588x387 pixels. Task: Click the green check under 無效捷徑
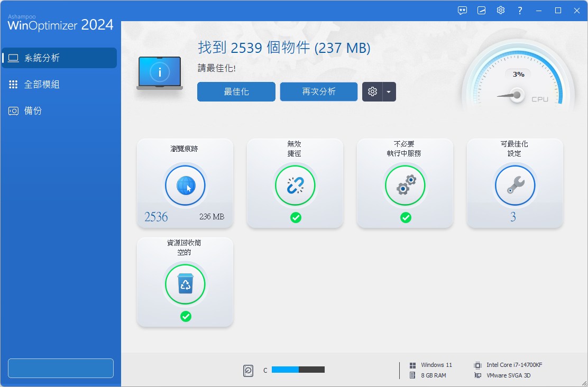tap(296, 217)
